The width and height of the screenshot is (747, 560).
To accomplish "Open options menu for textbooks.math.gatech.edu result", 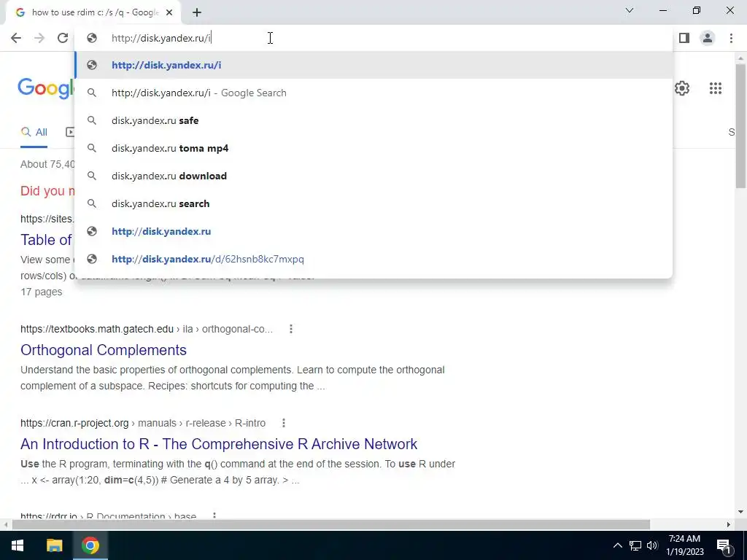I will tap(291, 329).
